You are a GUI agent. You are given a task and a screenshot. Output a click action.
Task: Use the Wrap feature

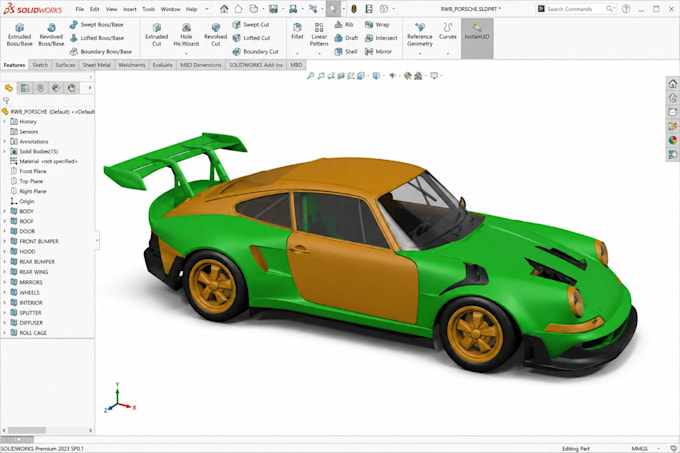(377, 25)
